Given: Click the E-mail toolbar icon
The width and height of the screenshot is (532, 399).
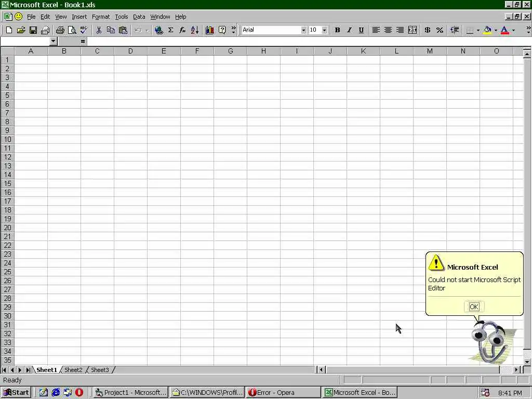Looking at the screenshot, I should 45,30.
